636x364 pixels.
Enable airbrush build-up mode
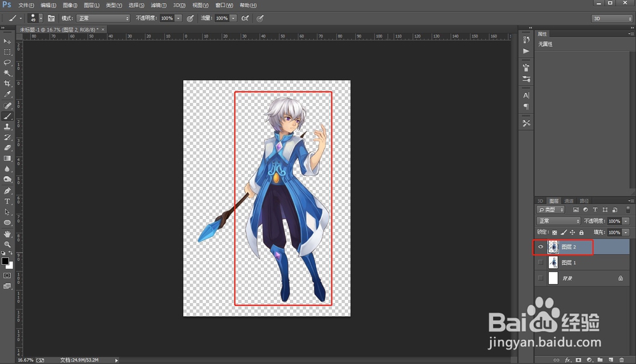[x=245, y=18]
